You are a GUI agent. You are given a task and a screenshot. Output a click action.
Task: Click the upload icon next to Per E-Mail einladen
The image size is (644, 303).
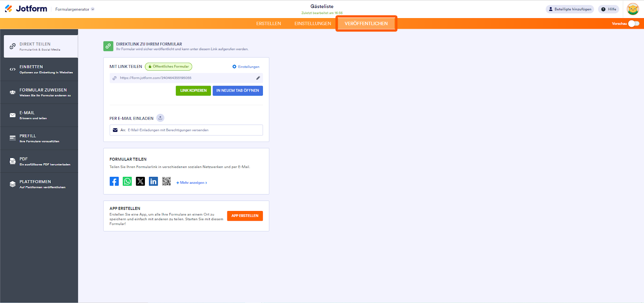160,118
